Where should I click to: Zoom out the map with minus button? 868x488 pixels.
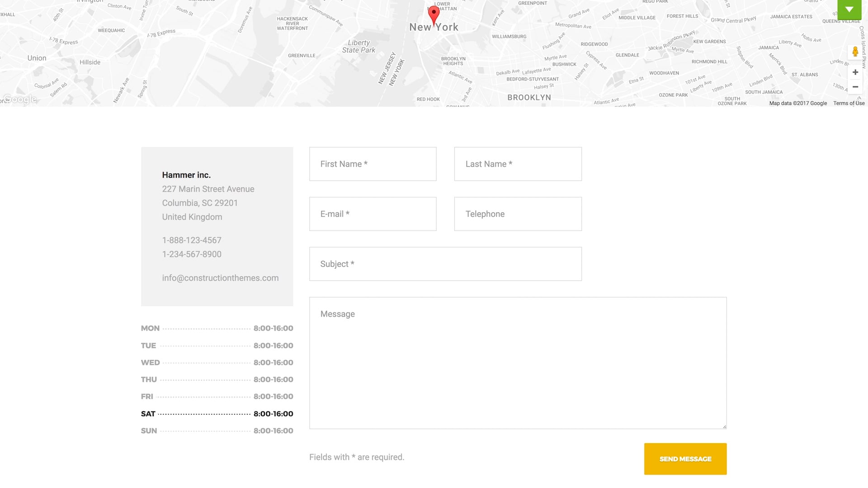click(855, 87)
